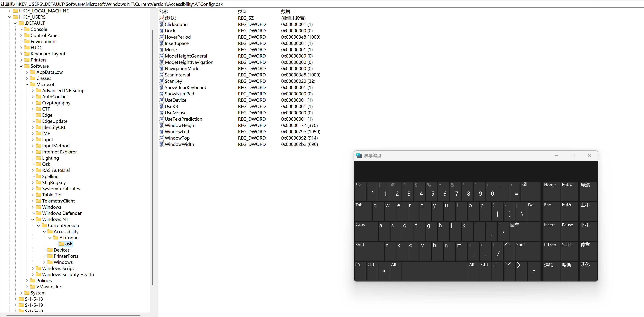The height and width of the screenshot is (317, 644).
Task: Click the 数据 column header
Action: pos(285,12)
